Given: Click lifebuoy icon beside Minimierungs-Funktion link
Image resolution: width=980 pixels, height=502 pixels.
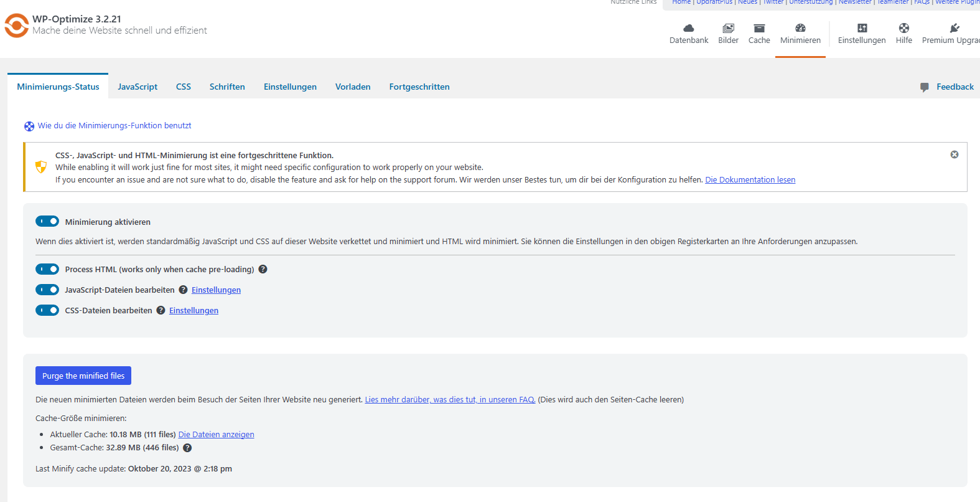Looking at the screenshot, I should tap(29, 126).
